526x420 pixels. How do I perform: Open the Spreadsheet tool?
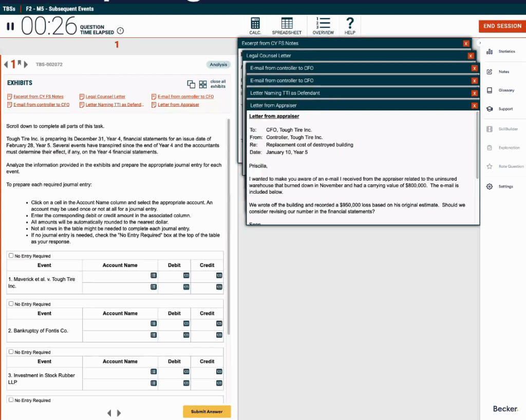287,26
